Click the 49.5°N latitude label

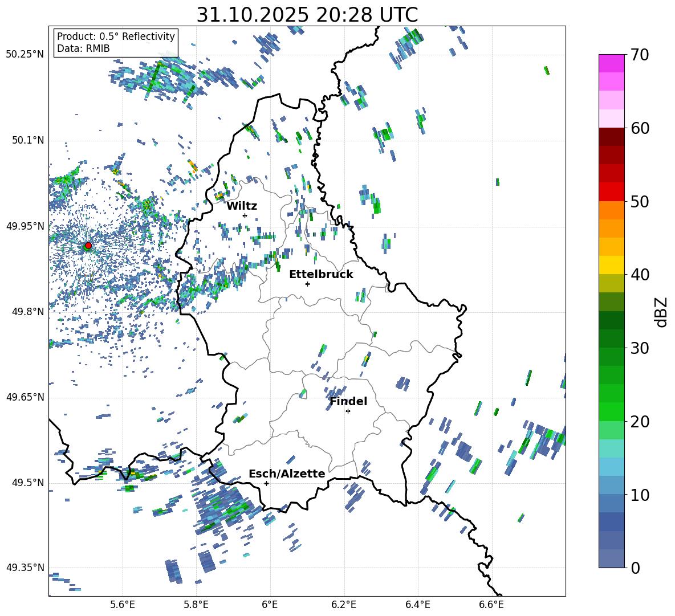pos(28,483)
